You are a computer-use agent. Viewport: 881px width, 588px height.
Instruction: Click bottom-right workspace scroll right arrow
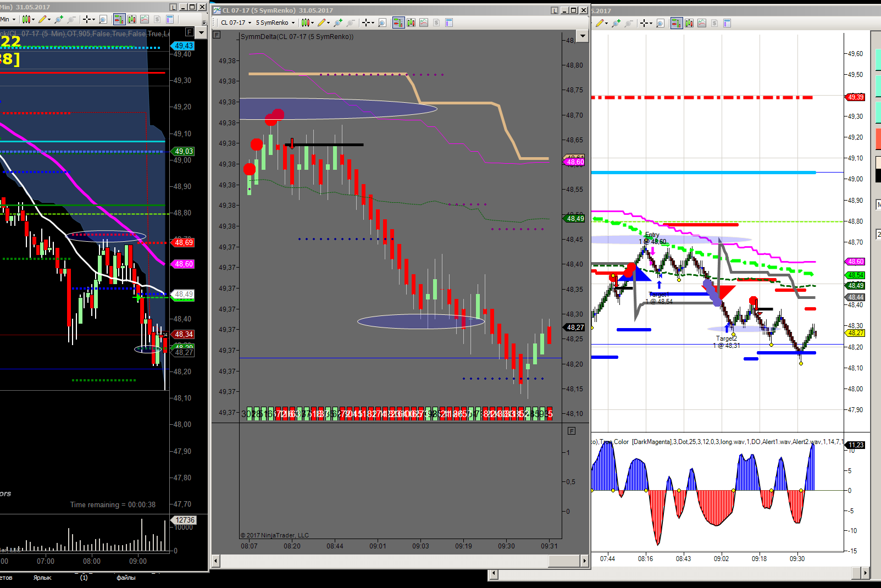tap(865, 573)
